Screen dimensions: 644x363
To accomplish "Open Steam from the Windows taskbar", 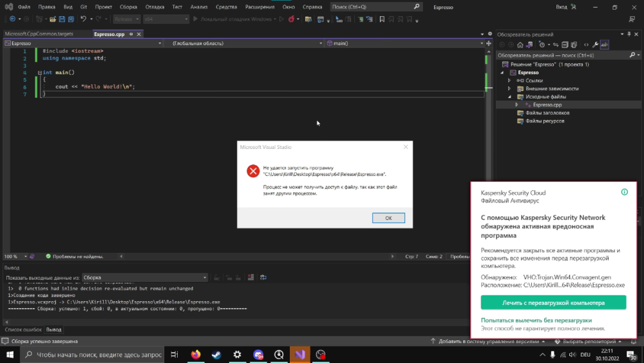I will 216,355.
